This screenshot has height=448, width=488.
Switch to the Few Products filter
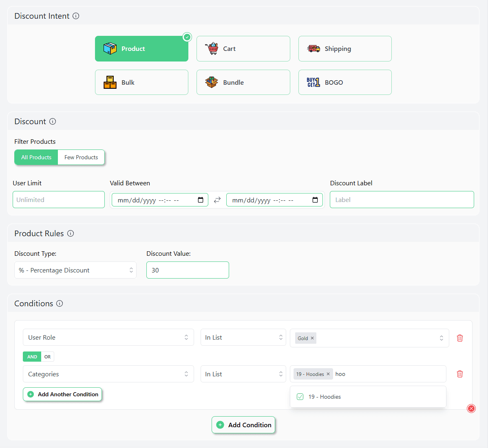[x=81, y=157]
